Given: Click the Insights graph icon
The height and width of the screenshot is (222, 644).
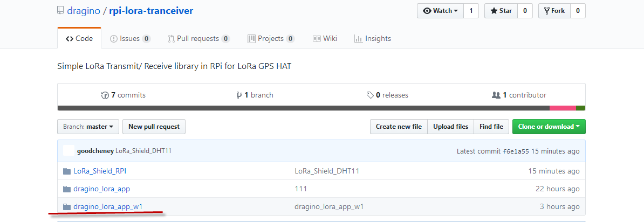Looking at the screenshot, I should pyautogui.click(x=358, y=39).
